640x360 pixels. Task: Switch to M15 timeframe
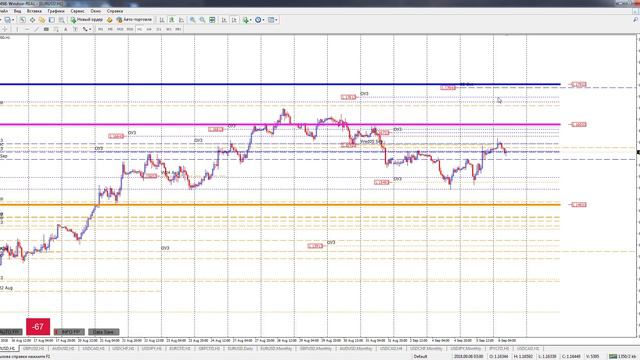120,29
